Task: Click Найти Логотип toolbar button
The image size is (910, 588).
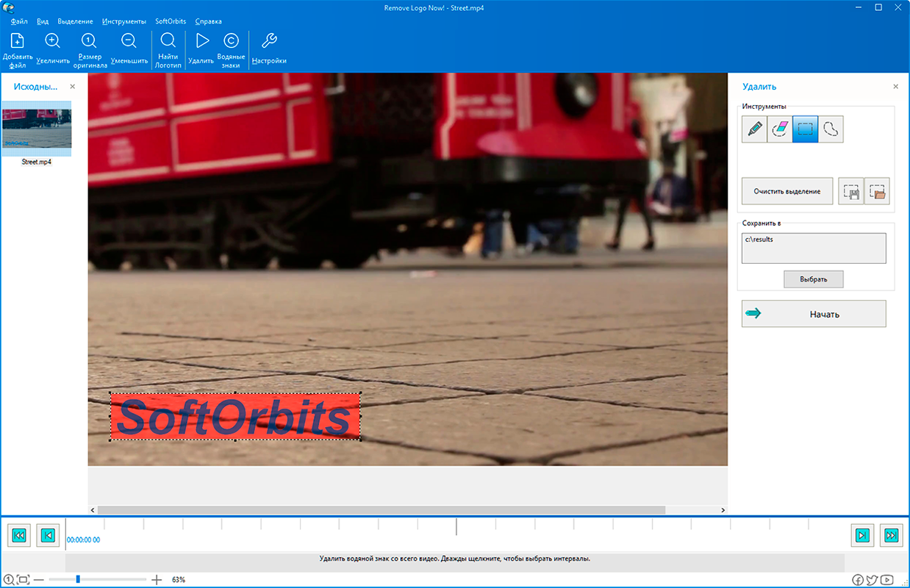Action: pos(168,49)
